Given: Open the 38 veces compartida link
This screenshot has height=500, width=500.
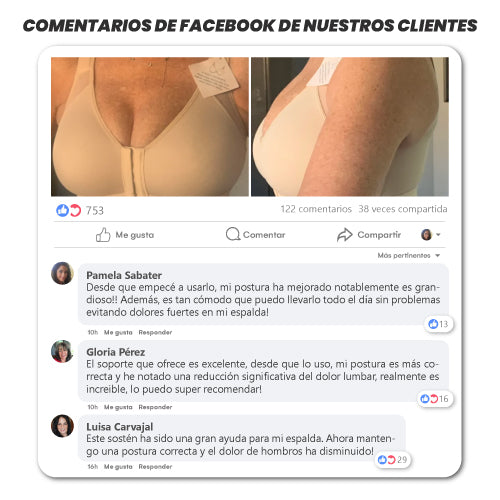Looking at the screenshot, I should coord(403,209).
